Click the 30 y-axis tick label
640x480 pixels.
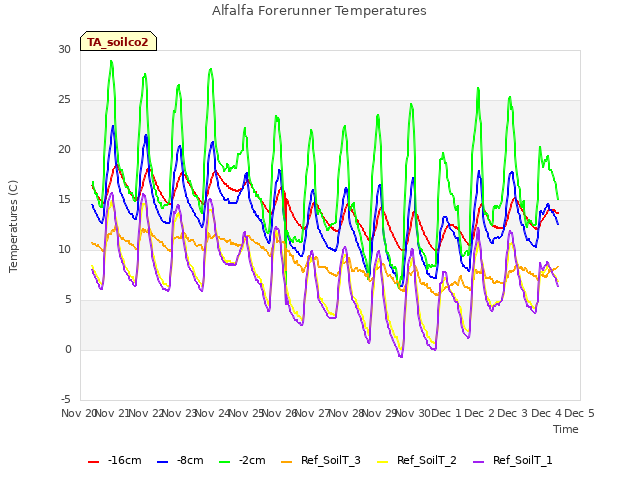[x=64, y=49]
